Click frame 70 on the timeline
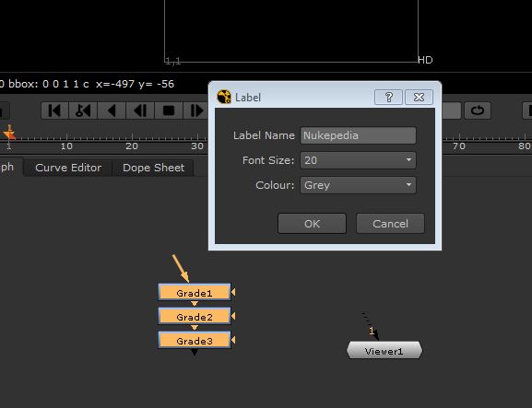Screen dimensions: 532x408 click(x=459, y=146)
